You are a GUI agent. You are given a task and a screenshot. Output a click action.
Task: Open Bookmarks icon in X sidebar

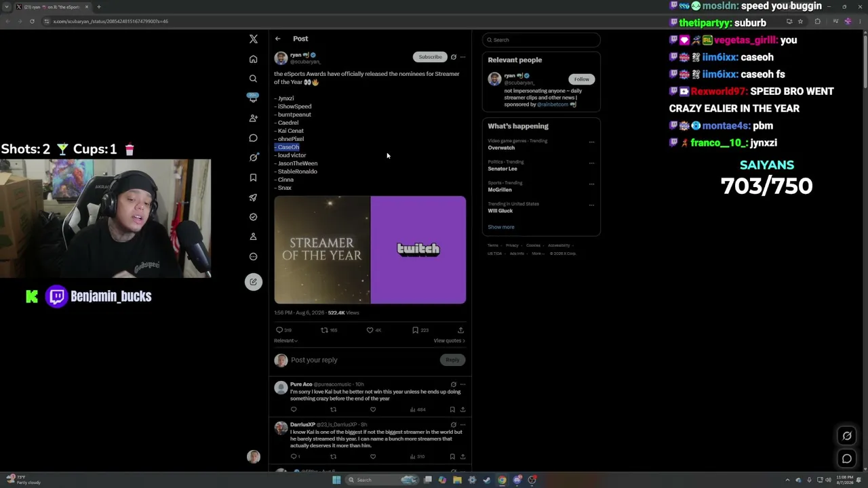[253, 178]
